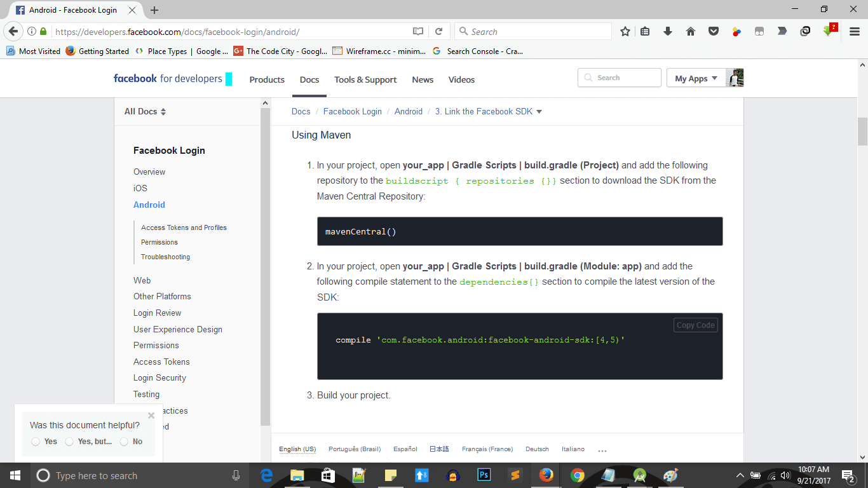Open the Action Center notifications icon

(x=848, y=475)
